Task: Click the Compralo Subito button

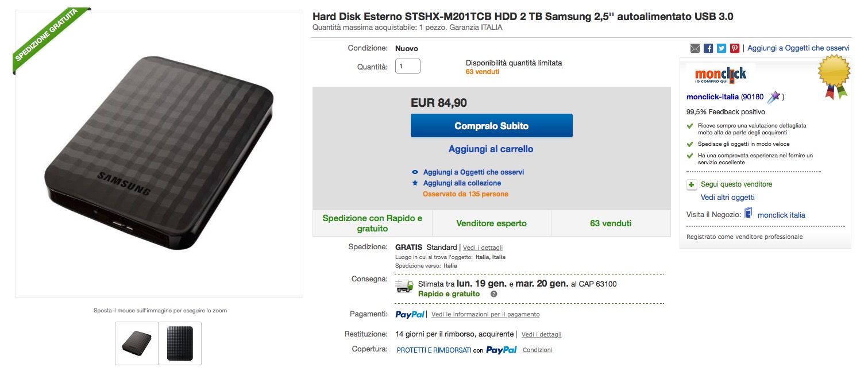Action: (x=491, y=126)
